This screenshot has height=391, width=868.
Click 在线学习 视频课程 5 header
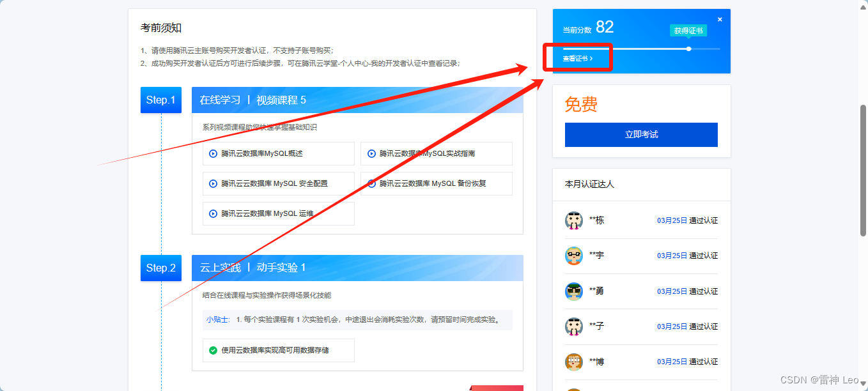click(x=357, y=100)
